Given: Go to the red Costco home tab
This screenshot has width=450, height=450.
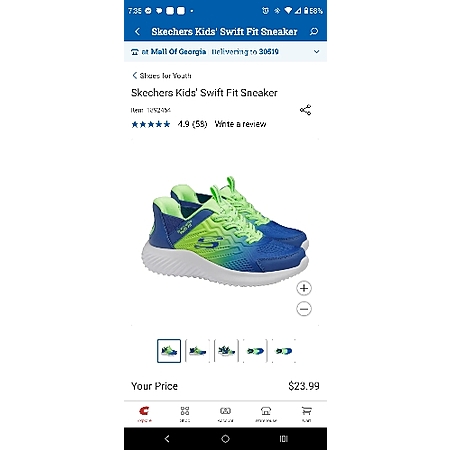Looking at the screenshot, I should tap(144, 414).
